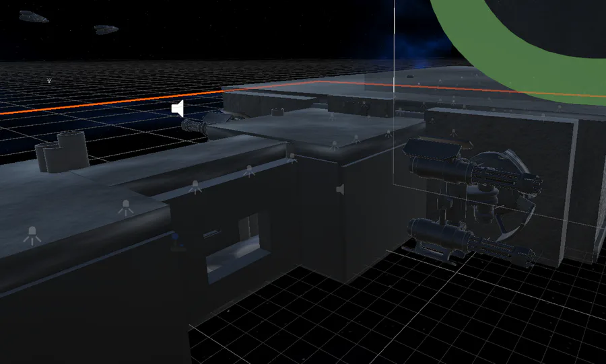This screenshot has height=364, width=606.
Task: Select the small lone cylinder on the middle rooftop
Action: tap(278, 112)
